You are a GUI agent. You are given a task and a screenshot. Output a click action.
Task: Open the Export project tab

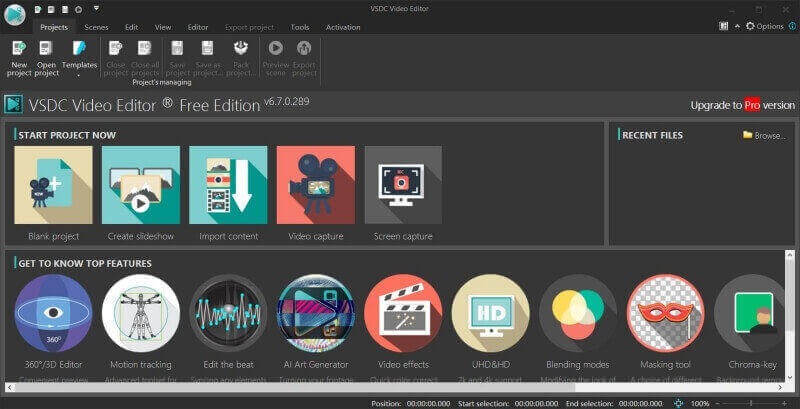coord(249,28)
